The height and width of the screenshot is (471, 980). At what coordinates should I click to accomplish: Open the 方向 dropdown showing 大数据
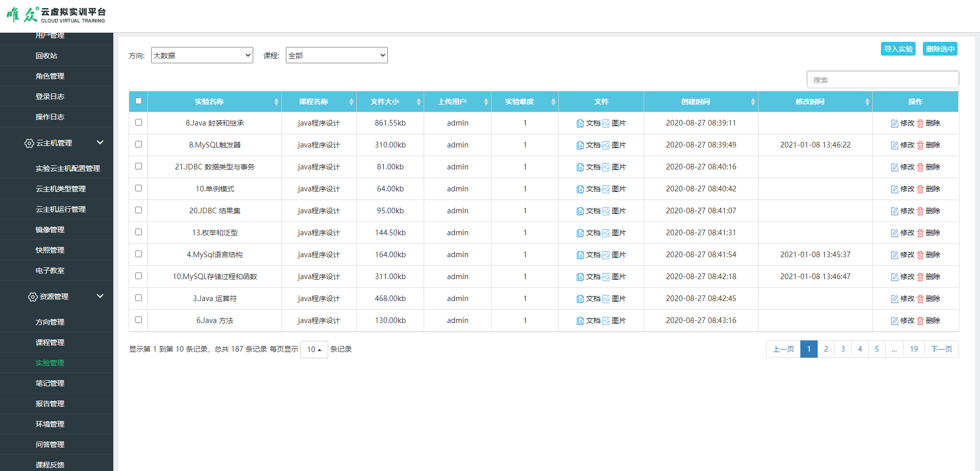(202, 55)
